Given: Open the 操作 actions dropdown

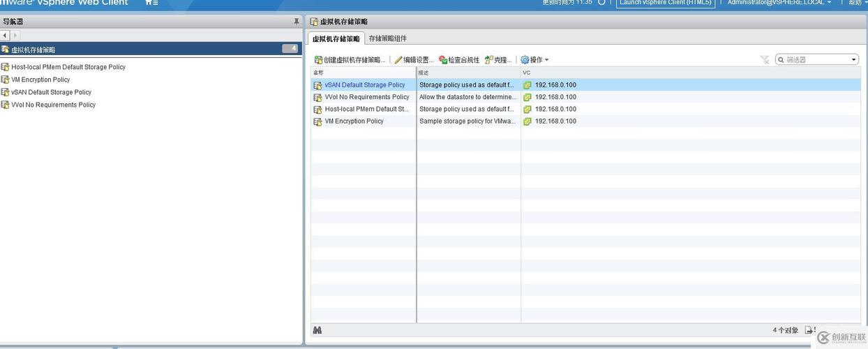Looking at the screenshot, I should 534,60.
